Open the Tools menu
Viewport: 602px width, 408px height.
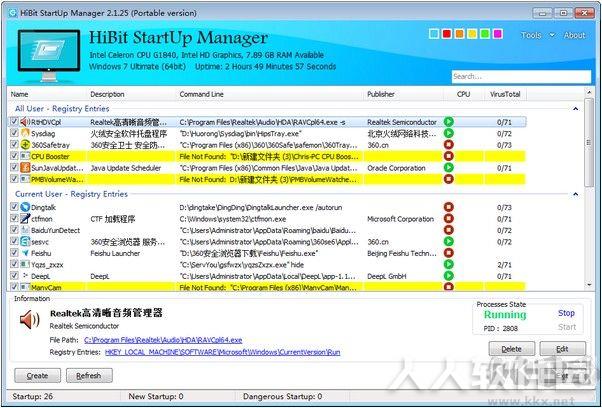531,35
